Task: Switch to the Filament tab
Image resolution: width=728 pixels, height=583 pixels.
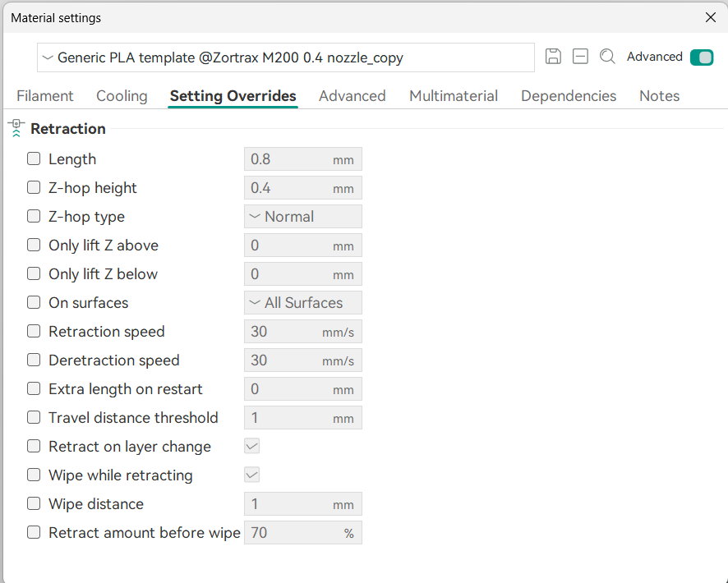Action: coord(45,96)
